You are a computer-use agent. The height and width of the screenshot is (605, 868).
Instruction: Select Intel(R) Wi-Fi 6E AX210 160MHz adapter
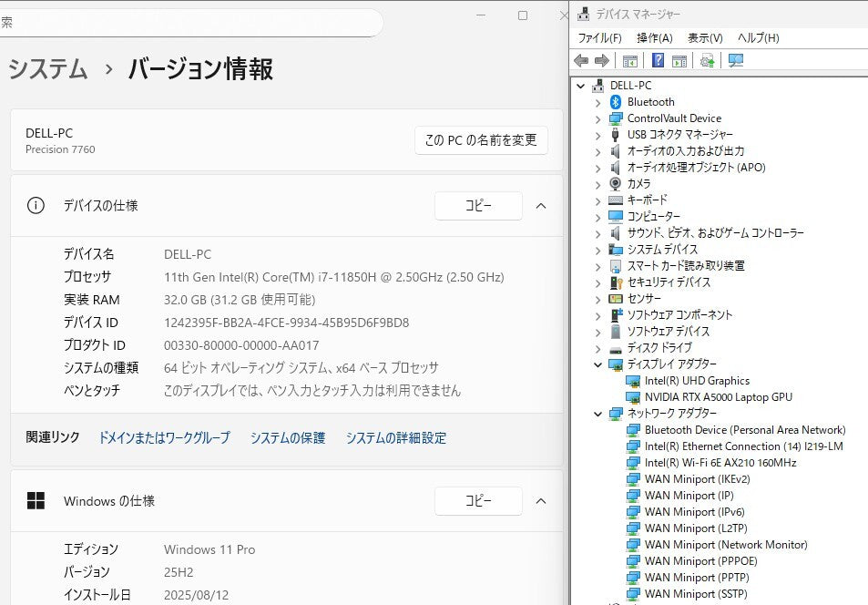coord(720,463)
